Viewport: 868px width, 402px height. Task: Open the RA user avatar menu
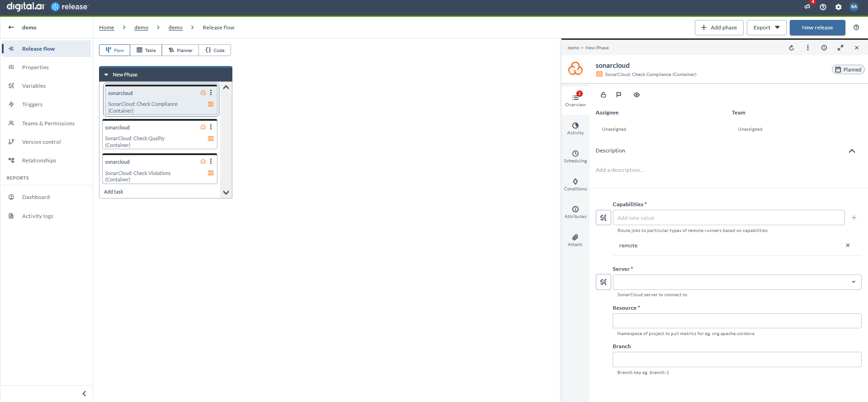(854, 7)
